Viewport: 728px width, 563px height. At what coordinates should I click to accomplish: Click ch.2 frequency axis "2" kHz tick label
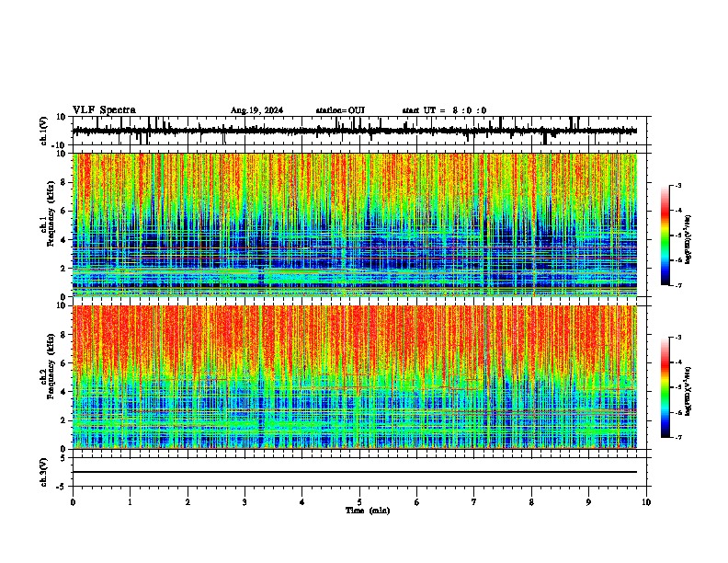(63, 420)
